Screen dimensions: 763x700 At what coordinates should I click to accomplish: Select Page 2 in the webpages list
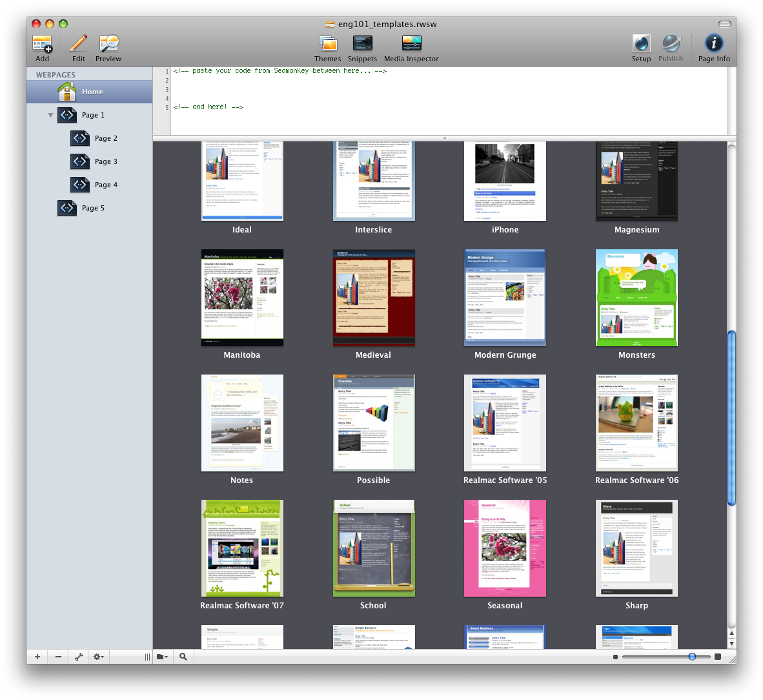tap(90, 138)
